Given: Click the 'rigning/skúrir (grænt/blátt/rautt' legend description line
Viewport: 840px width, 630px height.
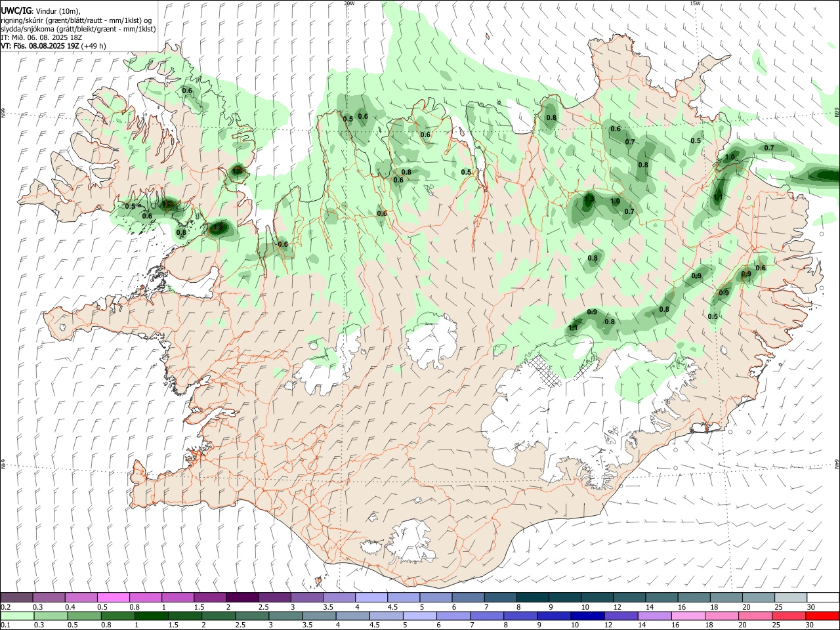Looking at the screenshot, I should click(76, 20).
